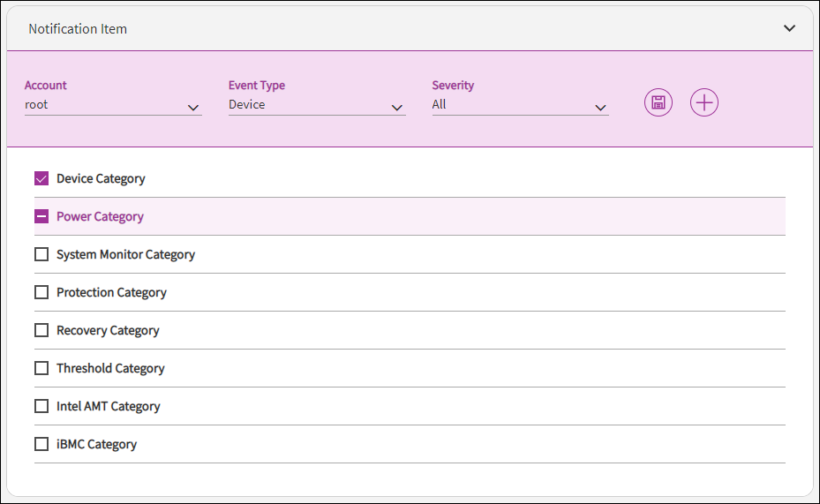Open the Event Type dropdown
Image resolution: width=820 pixels, height=504 pixels.
pos(316,105)
